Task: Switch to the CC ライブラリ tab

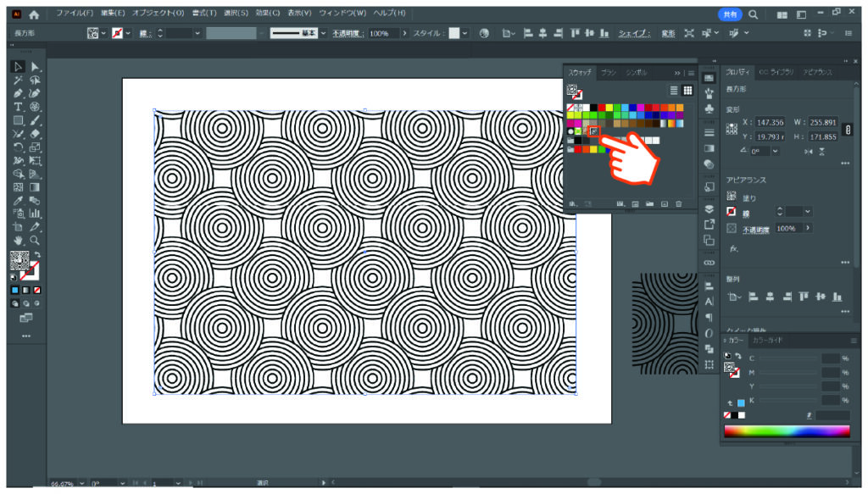Action: pos(776,73)
